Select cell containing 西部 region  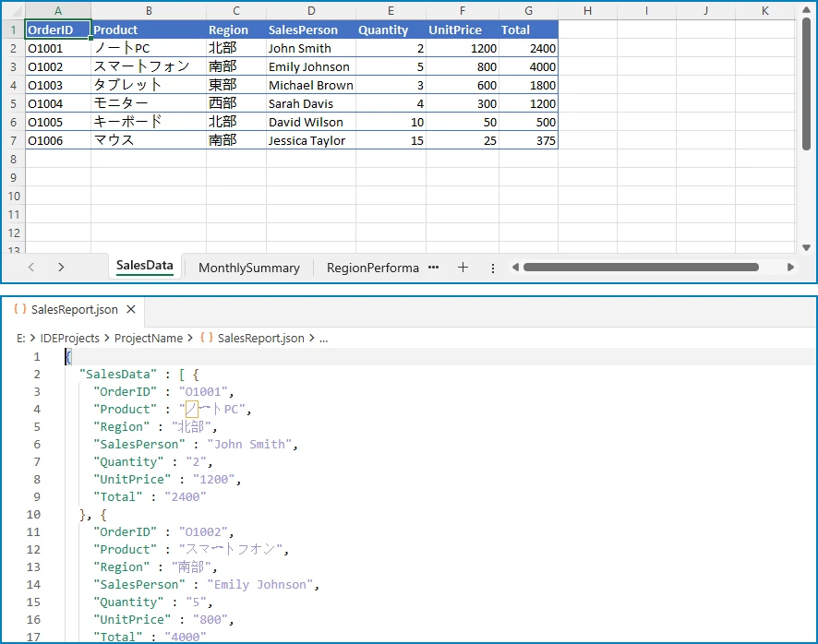pyautogui.click(x=236, y=103)
